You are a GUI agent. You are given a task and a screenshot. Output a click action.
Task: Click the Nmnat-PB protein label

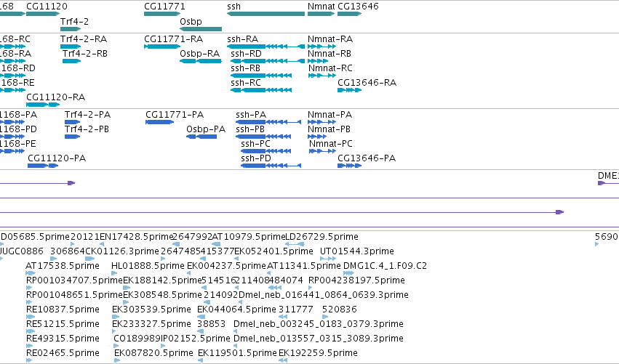click(330, 129)
